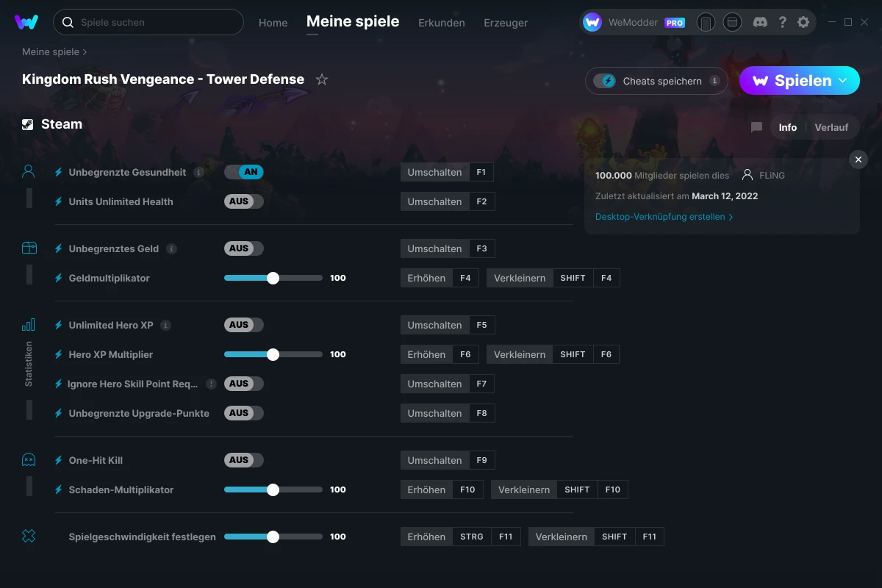Enable Unbegrenzte Upgrade-Punkte toggle
The height and width of the screenshot is (588, 882).
(244, 413)
